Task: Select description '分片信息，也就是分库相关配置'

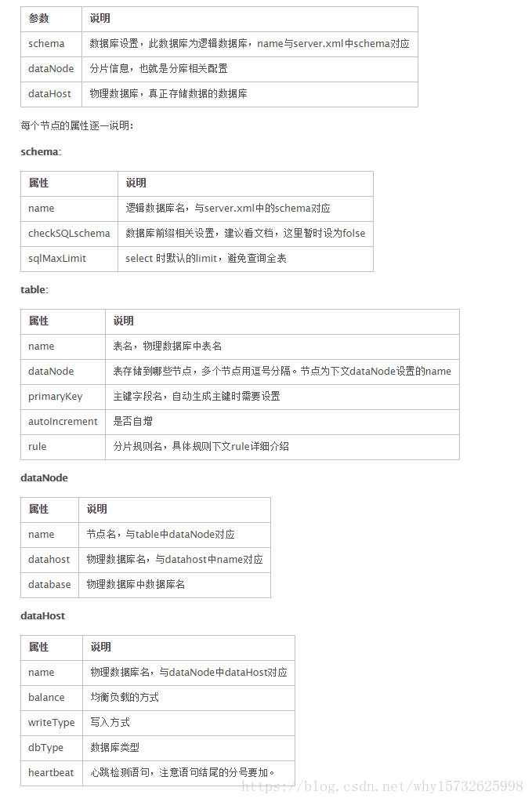Action: (x=158, y=68)
